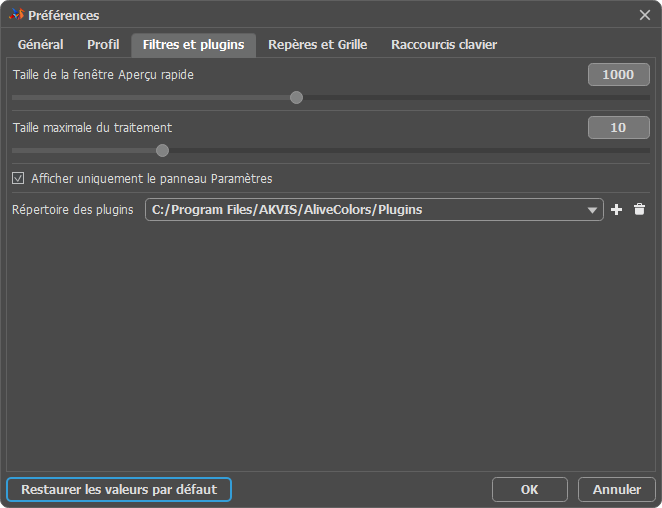
Task: Click the processing size value field showing 10
Action: (619, 128)
